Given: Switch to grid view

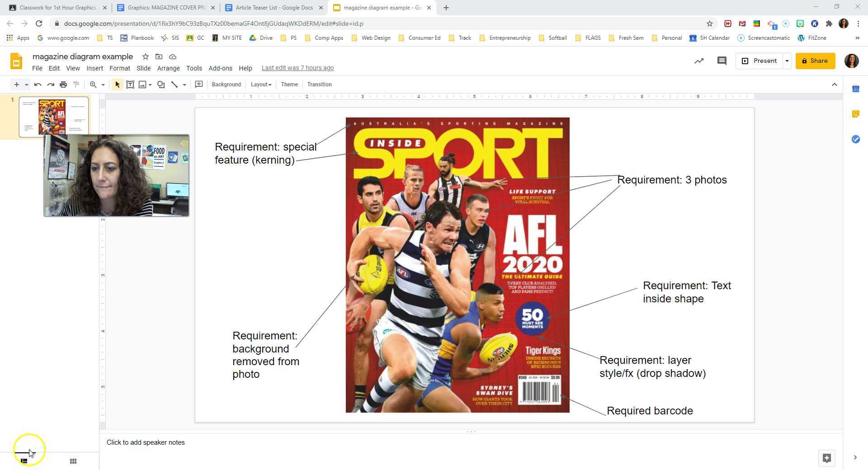Looking at the screenshot, I should click(x=73, y=461).
